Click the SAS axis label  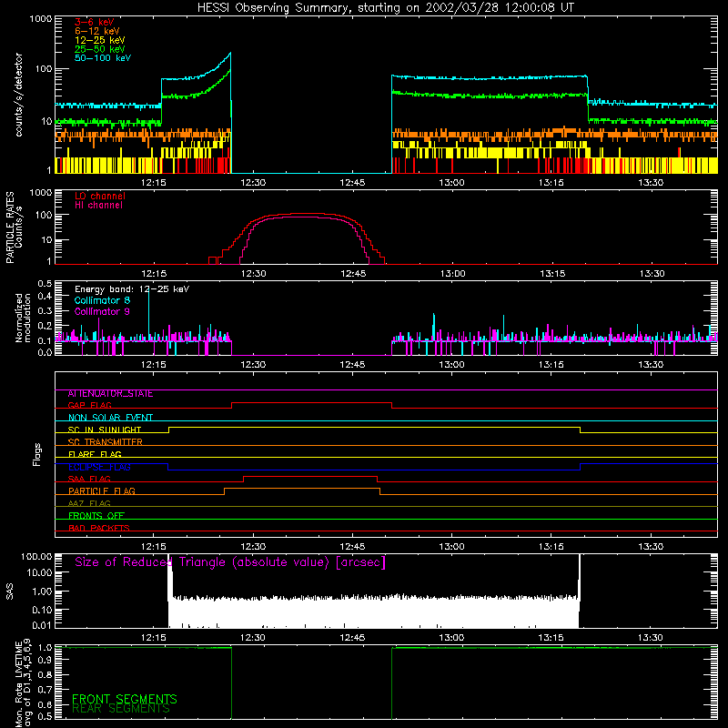click(10, 592)
